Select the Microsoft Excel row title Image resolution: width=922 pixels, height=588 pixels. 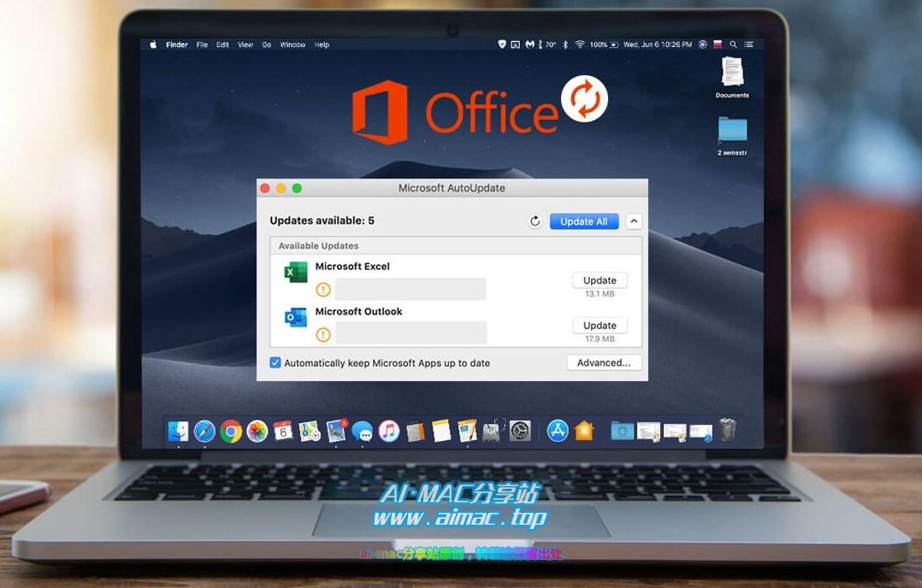pos(352,266)
